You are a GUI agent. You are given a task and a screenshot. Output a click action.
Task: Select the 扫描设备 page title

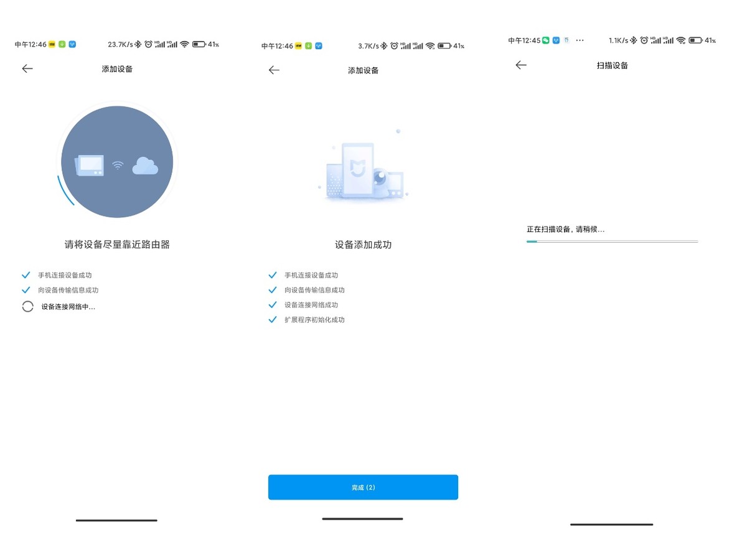tap(611, 65)
